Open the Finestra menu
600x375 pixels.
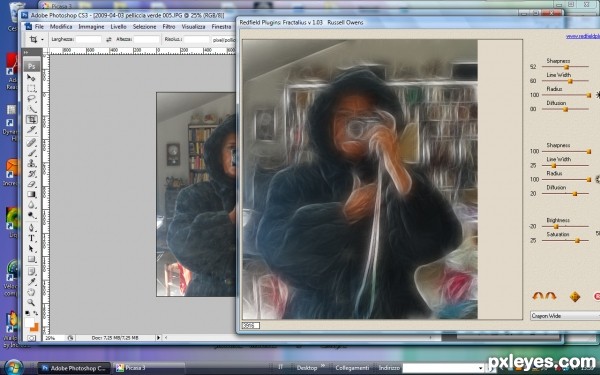221,27
